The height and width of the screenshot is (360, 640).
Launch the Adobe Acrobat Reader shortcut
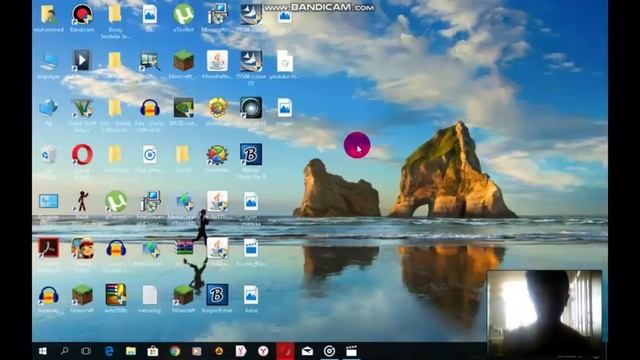[x=49, y=248]
